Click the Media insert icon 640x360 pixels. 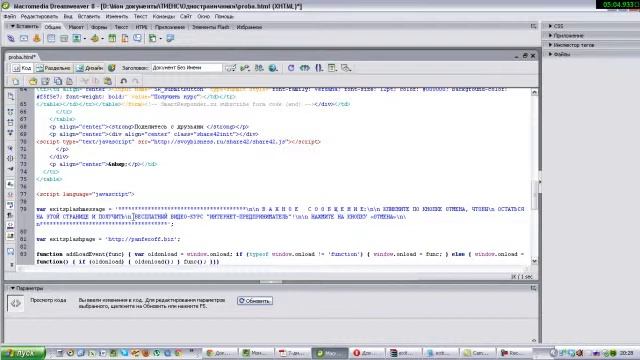point(95,38)
